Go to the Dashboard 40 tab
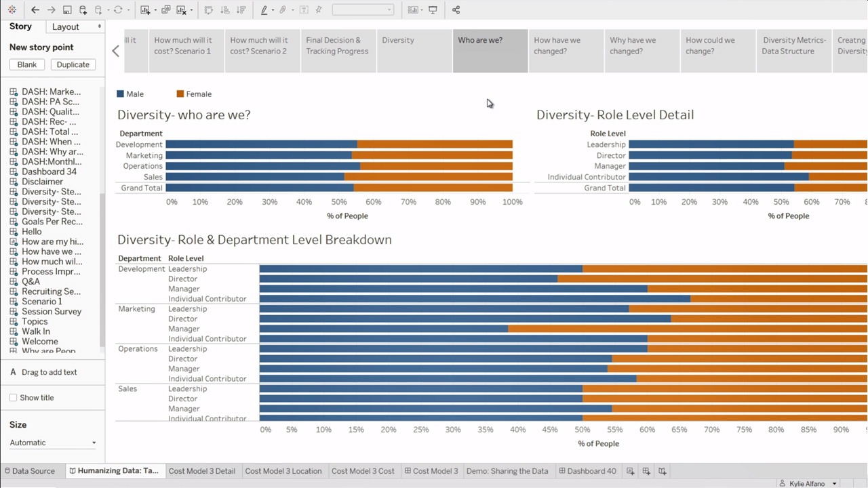 (x=587, y=471)
